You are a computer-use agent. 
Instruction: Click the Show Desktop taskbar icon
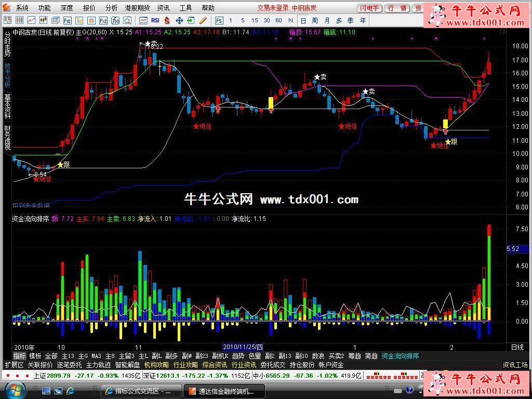(x=46, y=391)
